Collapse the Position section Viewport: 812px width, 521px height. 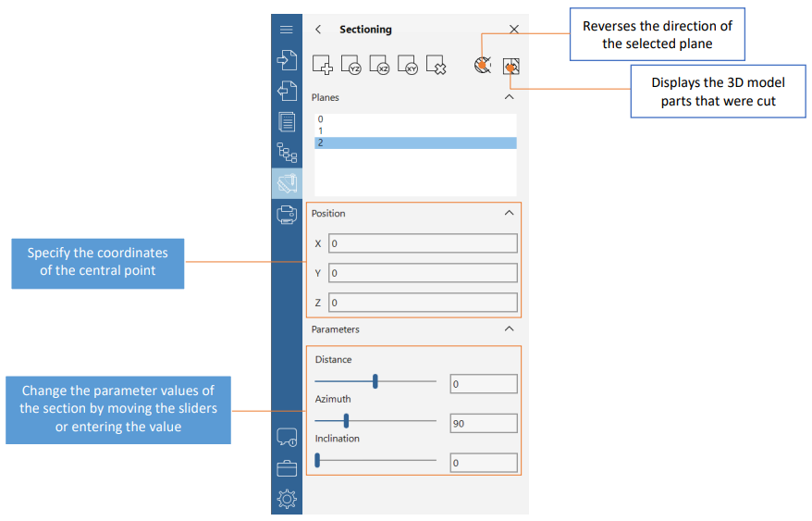(509, 213)
